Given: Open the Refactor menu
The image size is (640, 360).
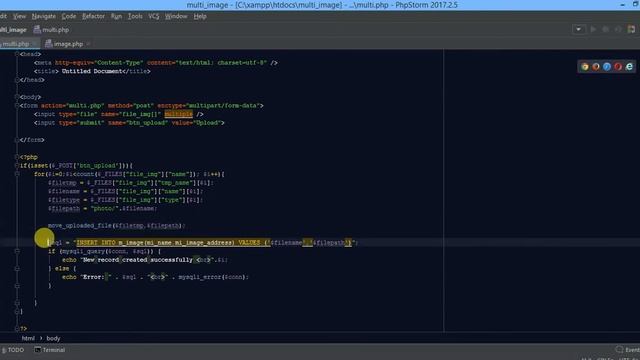Looking at the screenshot, I should [93, 16].
